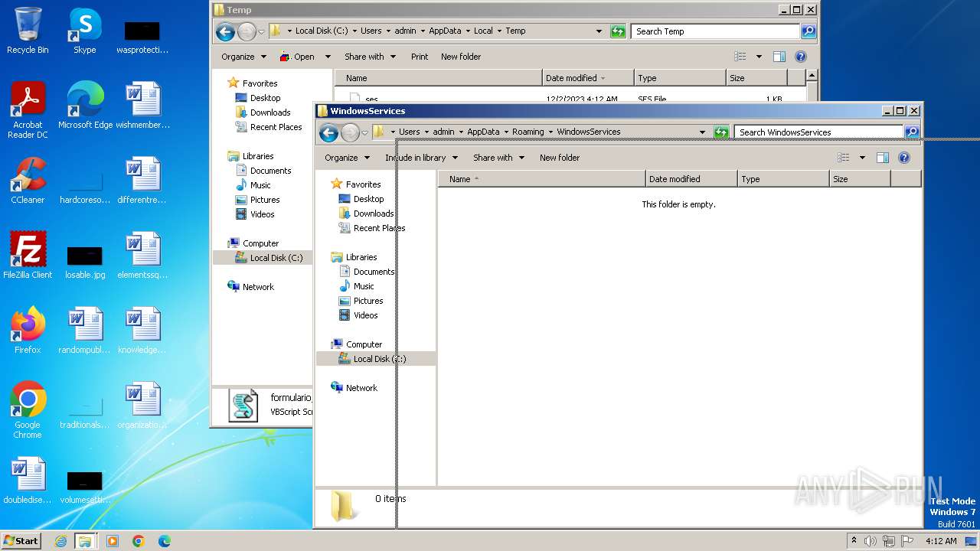Viewport: 980px width, 551px height.
Task: Click Print in Temp window toolbar
Action: (420, 57)
